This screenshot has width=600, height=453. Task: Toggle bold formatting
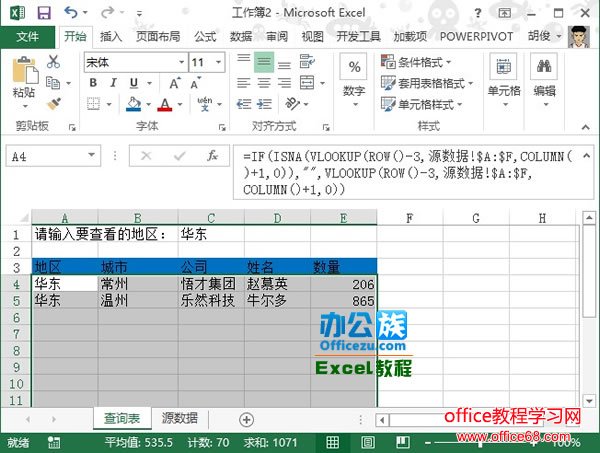(x=93, y=83)
